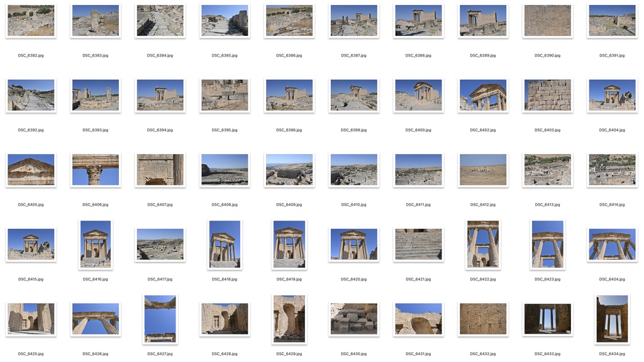Select the DSC_6394.jpg thumbnail image
This screenshot has width=644, height=362.
click(160, 96)
